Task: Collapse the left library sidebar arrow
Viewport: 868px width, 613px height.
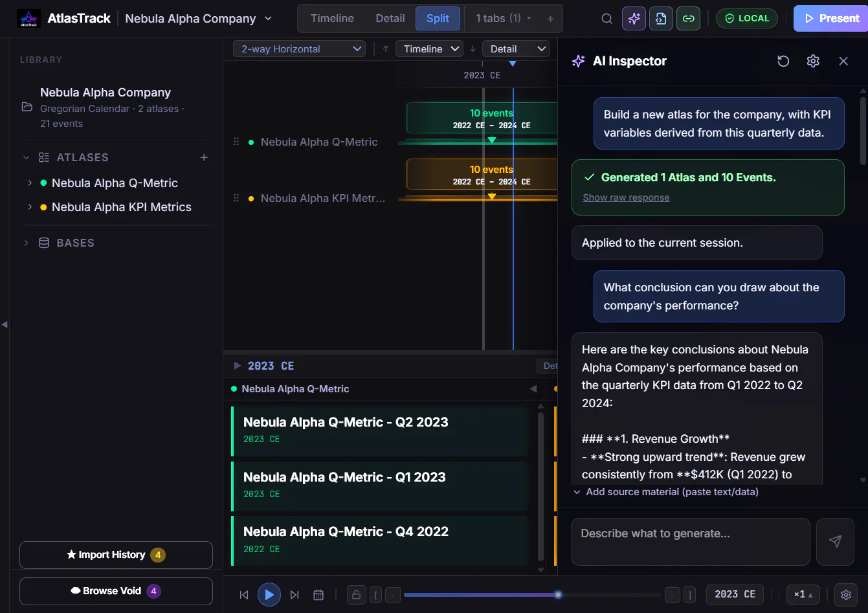Action: point(5,324)
